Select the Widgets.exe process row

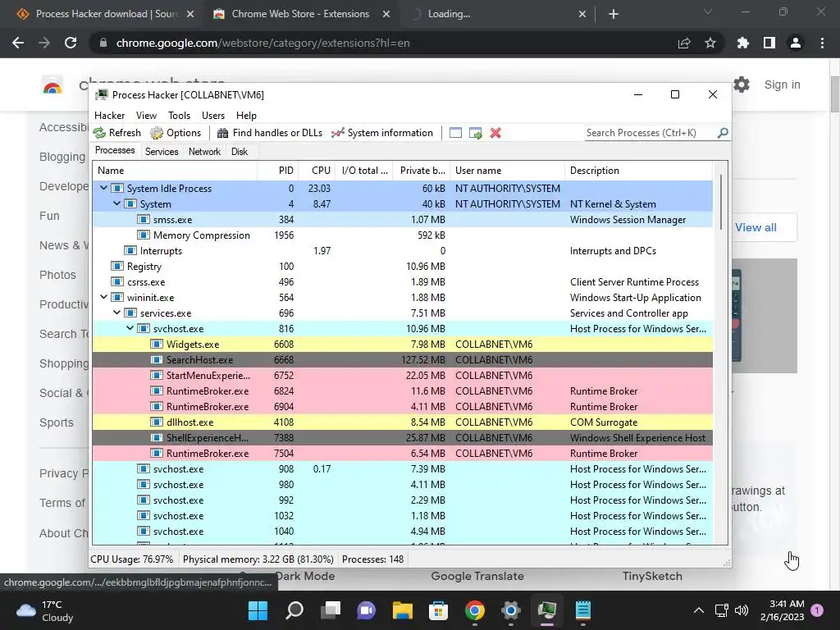(x=402, y=344)
